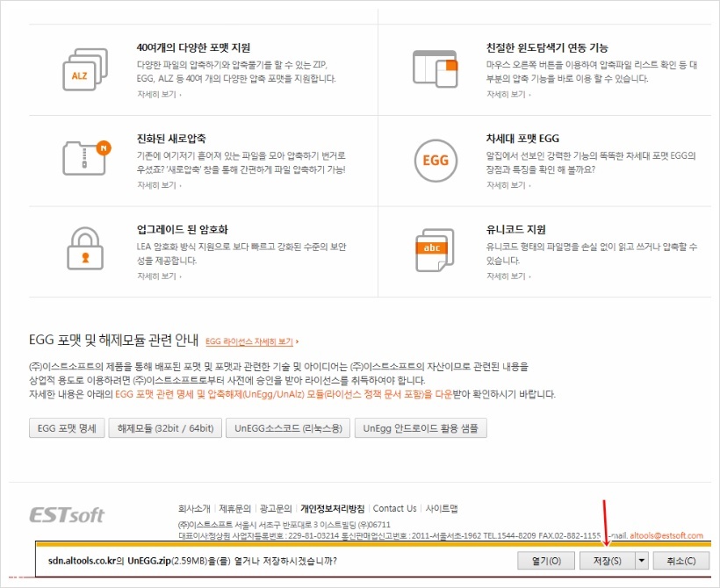The image size is (720, 588).
Task: Open 자세히 보기 under 40여개의 다양한 포맷 지원
Action: click(159, 94)
